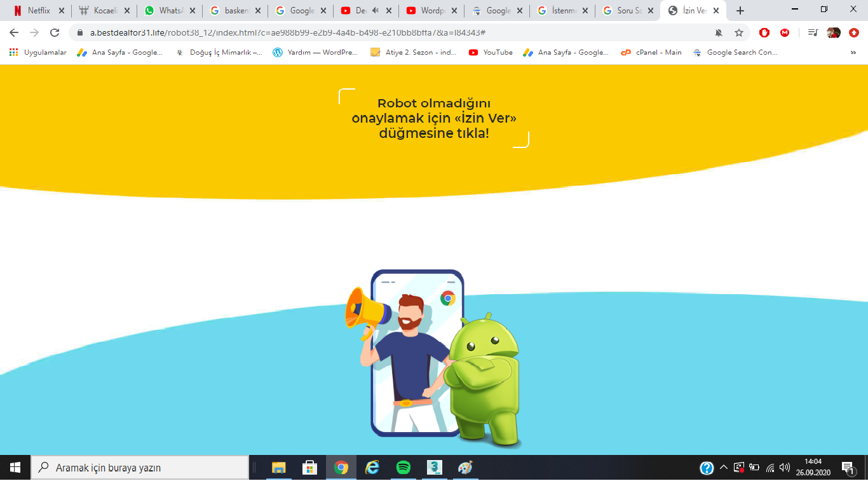Expand the bookmarks overflow chevron
The width and height of the screenshot is (868, 488).
[853, 53]
